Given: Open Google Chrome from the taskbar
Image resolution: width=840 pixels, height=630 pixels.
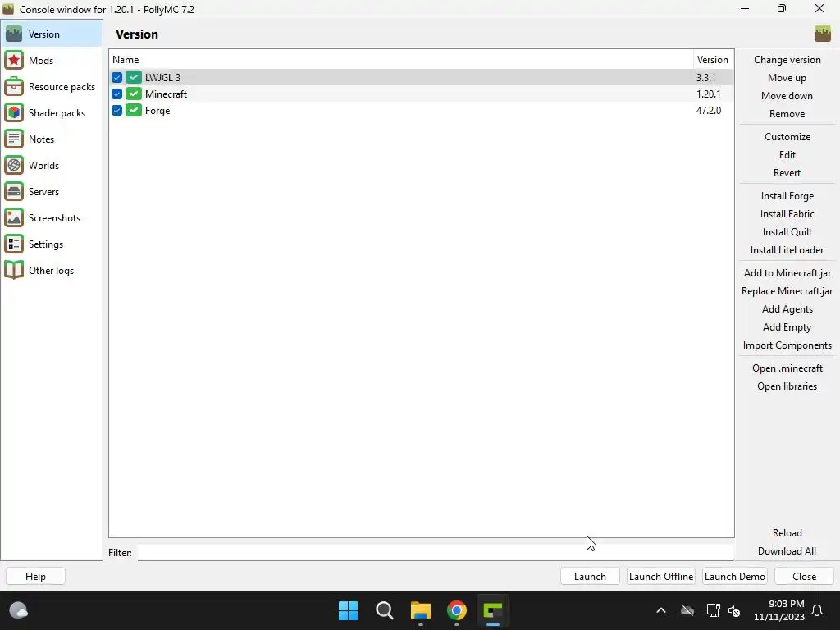Looking at the screenshot, I should pyautogui.click(x=456, y=610).
